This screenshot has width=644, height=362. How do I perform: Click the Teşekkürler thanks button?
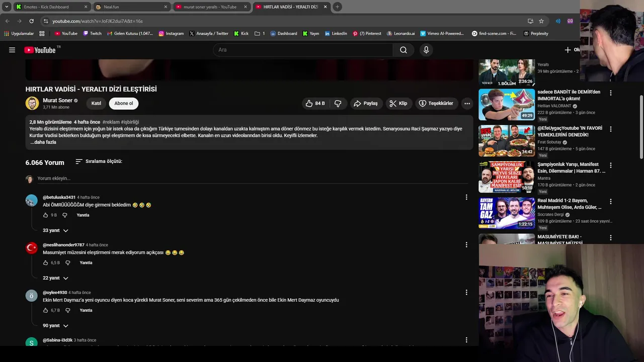pyautogui.click(x=436, y=103)
